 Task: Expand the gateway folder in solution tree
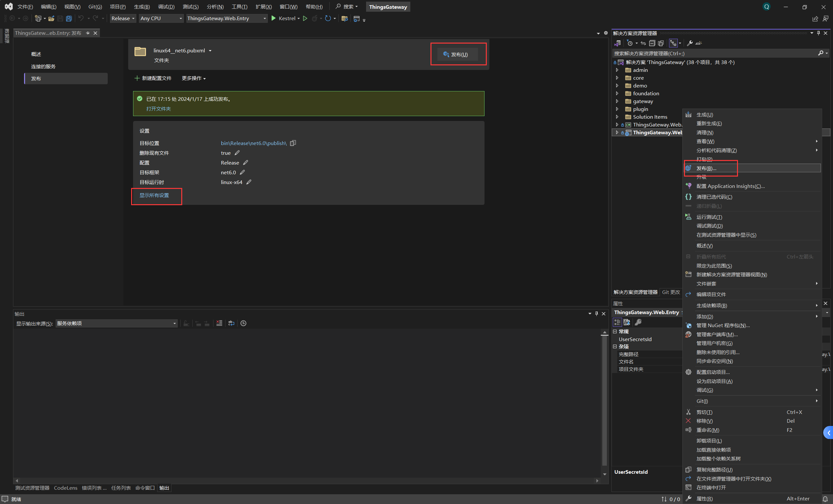coord(617,101)
